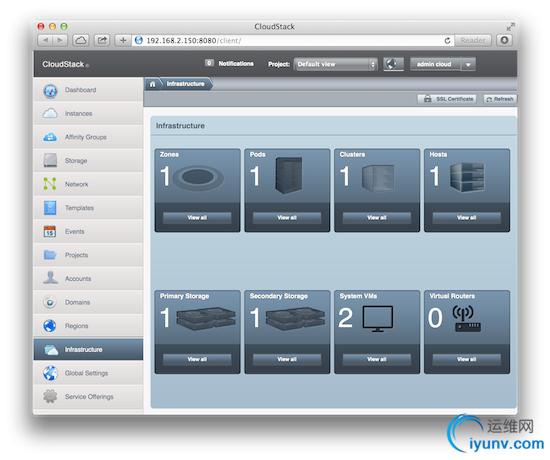Click the Service Offerings gear icon
The width and height of the screenshot is (550, 460).
50,396
